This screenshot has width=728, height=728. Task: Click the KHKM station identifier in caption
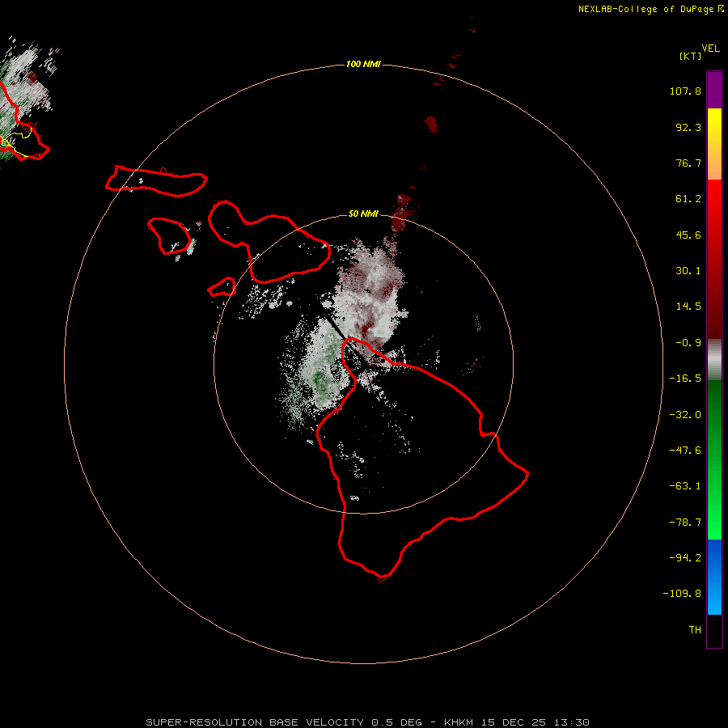[x=459, y=722]
